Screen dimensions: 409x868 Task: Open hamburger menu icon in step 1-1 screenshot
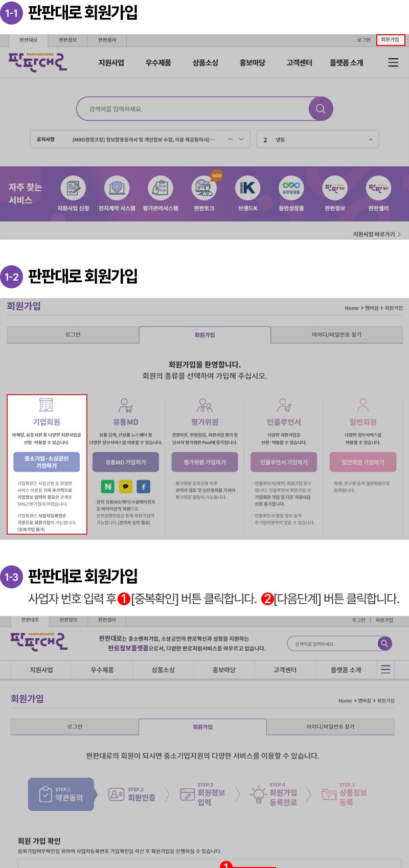pos(393,62)
